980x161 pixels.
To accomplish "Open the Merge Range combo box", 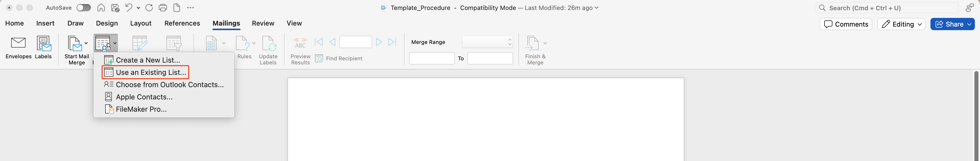I will [487, 42].
